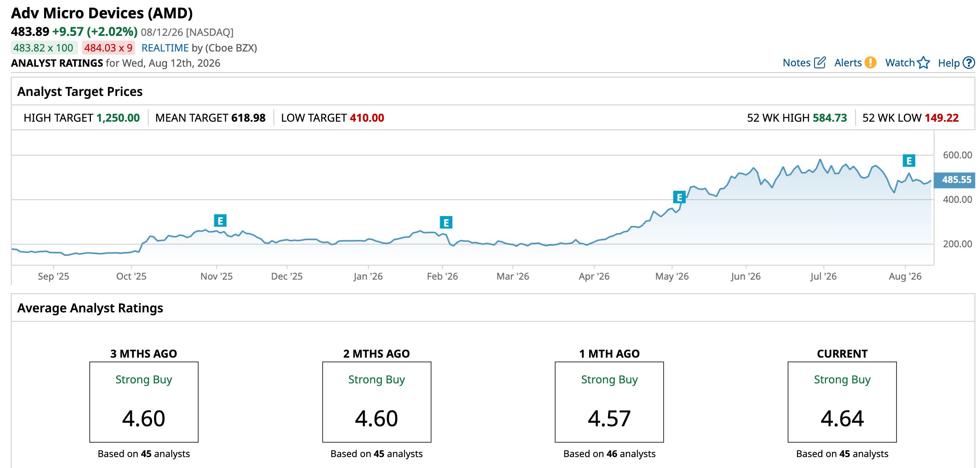Click the REALTIME quote link
This screenshot has width=980, height=468.
165,48
